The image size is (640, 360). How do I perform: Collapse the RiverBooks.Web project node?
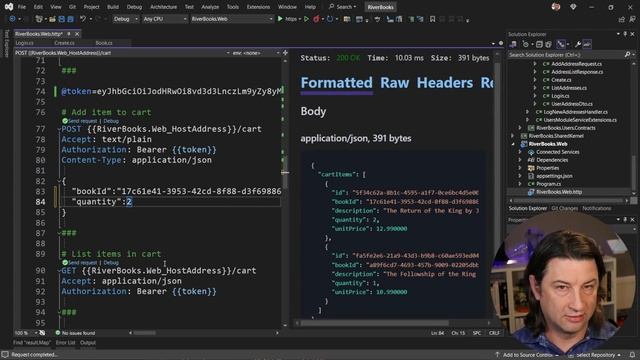(x=513, y=144)
